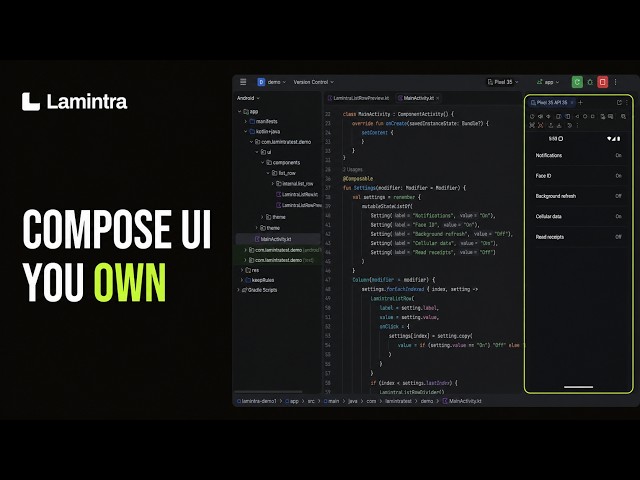
Task: Click the red-highlighted icon in emulator toolbar
Action: click(541, 125)
